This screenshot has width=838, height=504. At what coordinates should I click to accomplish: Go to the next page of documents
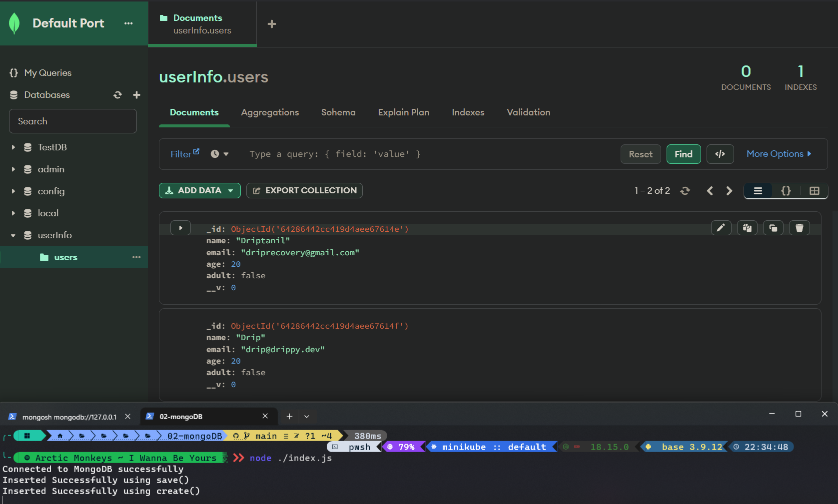click(x=729, y=191)
